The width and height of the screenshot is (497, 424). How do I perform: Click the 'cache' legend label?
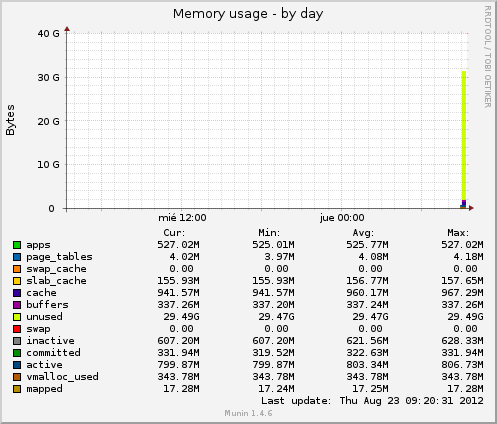41,293
